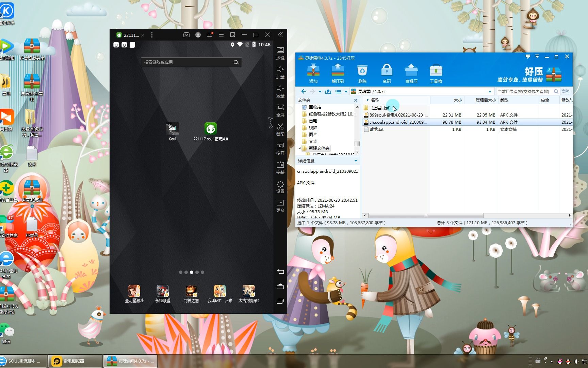The width and height of the screenshot is (588, 368).
Task: Go back with the archive back arrow
Action: click(x=304, y=91)
